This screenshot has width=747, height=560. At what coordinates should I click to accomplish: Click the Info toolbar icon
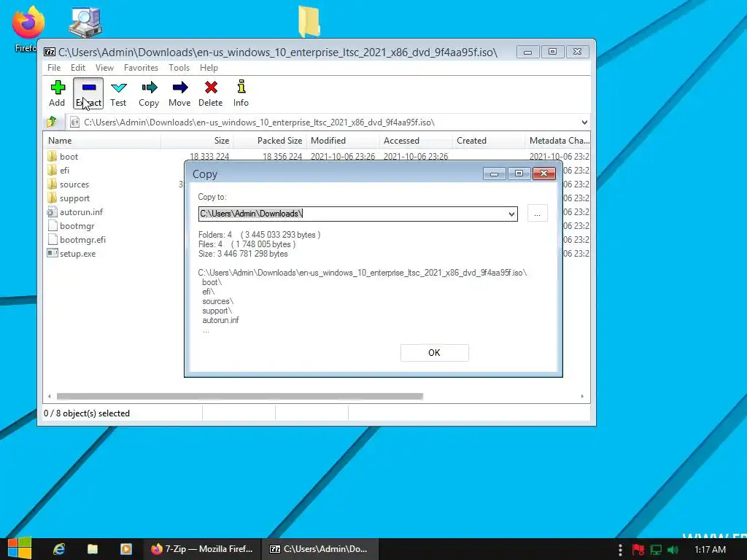241,87
